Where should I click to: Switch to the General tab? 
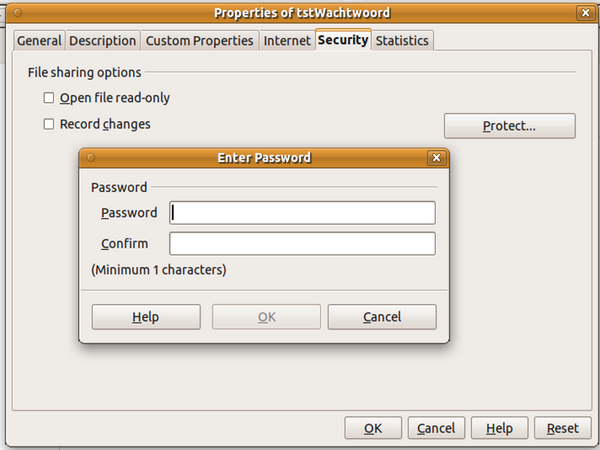(39, 41)
